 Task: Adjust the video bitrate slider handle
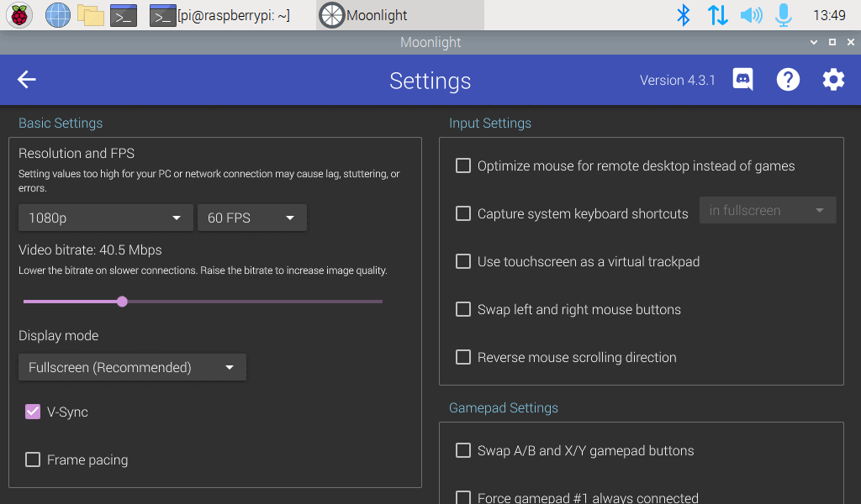122,301
